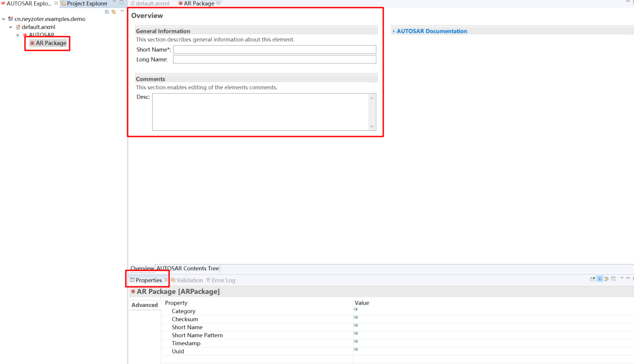
Task: Close the AR Package editor tab
Action: (218, 3)
